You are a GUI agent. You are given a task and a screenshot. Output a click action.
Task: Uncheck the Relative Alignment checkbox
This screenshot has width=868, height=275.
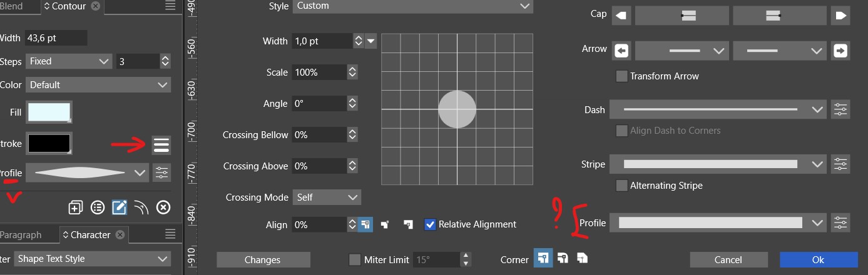430,224
